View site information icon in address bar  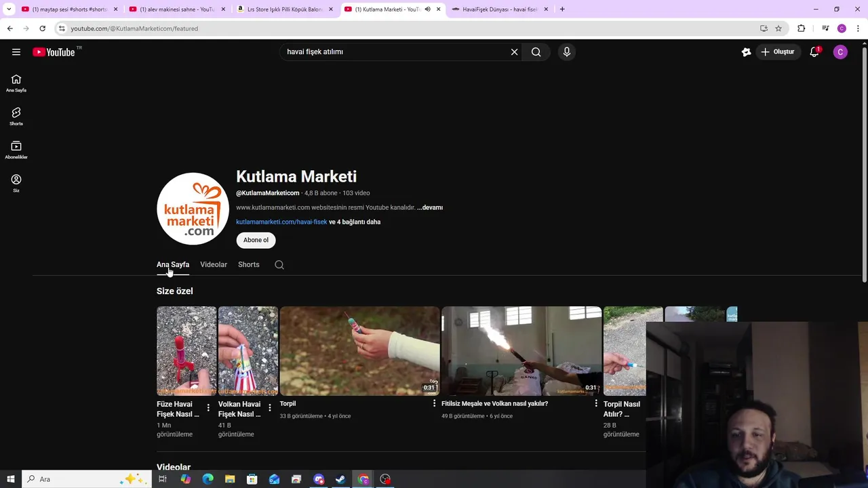pyautogui.click(x=62, y=28)
